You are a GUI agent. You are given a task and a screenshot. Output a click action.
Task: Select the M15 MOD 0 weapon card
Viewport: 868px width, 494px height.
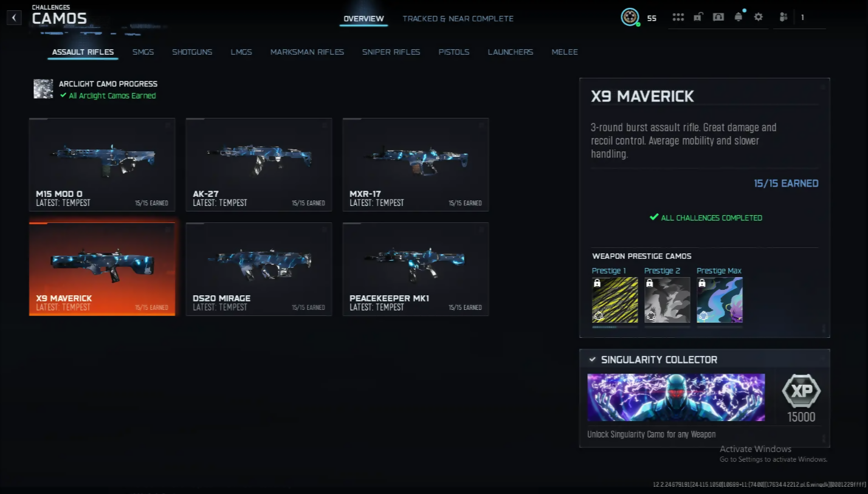[x=102, y=164]
